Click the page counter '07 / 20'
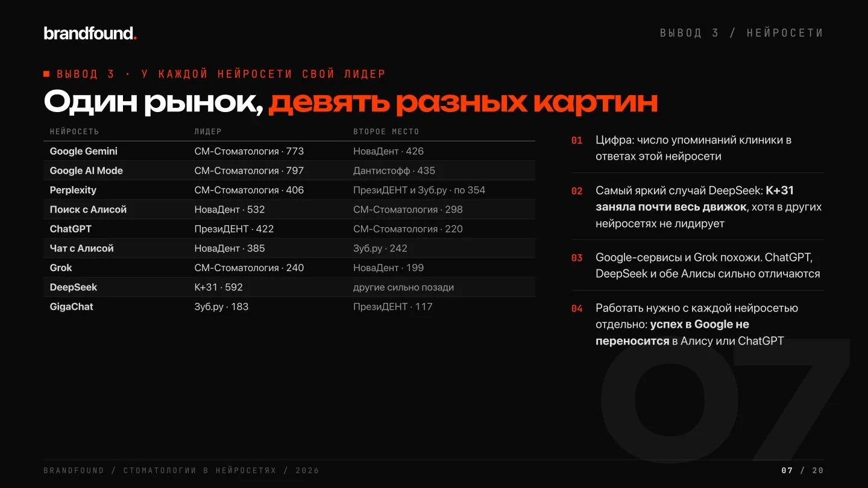The height and width of the screenshot is (488, 868). 802,471
